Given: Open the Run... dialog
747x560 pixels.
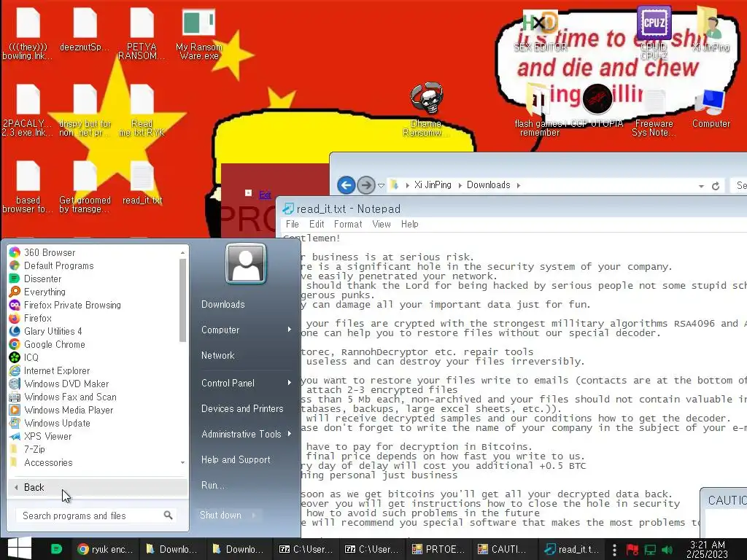Looking at the screenshot, I should 212,485.
